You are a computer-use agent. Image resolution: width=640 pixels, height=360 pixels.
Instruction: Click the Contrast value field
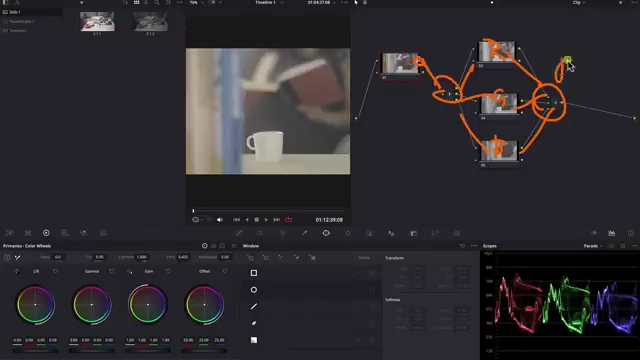[142, 257]
